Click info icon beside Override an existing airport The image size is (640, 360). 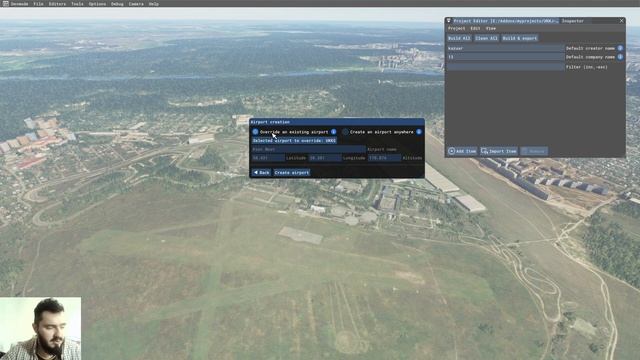click(333, 132)
